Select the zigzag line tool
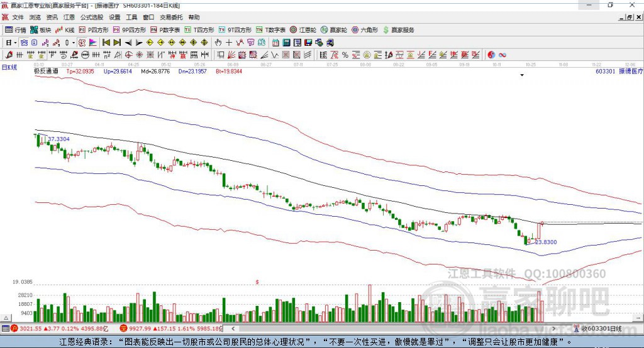Viewport: 644px width, 348px height. point(275,55)
